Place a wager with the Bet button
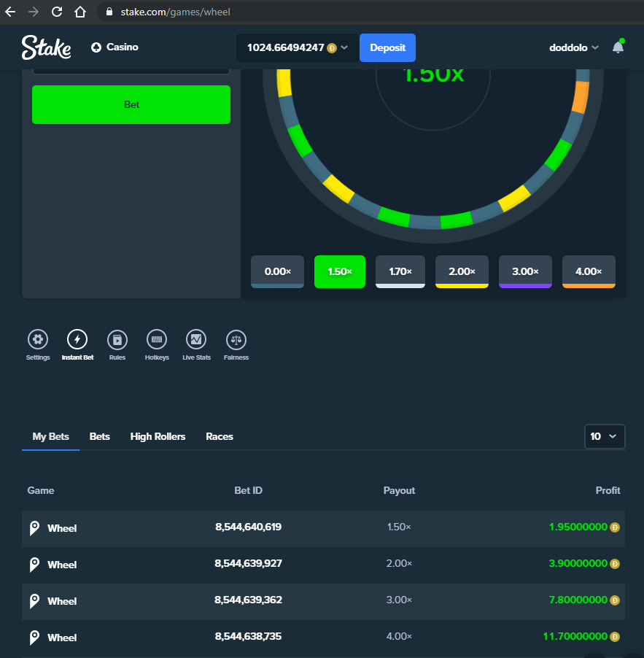This screenshot has height=658, width=644. [131, 104]
